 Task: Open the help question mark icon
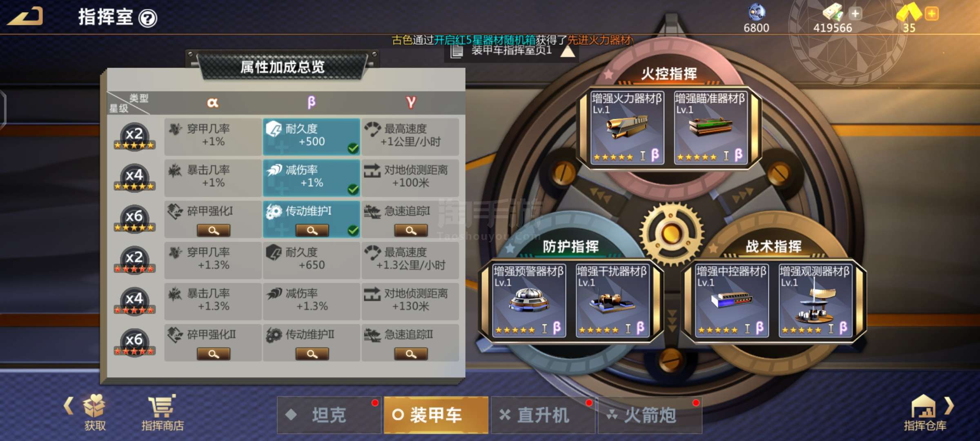pyautogui.click(x=147, y=18)
